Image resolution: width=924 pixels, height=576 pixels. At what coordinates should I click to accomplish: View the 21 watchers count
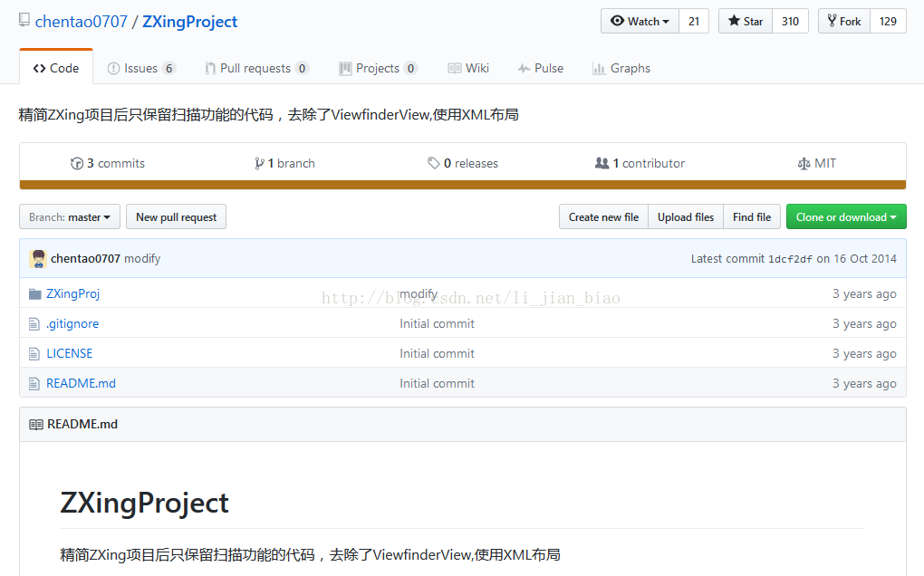[694, 21]
